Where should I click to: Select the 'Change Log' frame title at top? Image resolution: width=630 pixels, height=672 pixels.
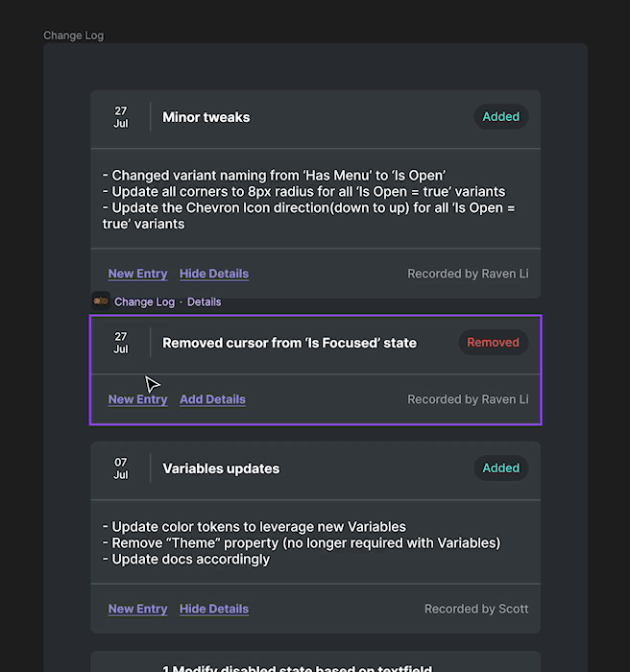tap(73, 36)
